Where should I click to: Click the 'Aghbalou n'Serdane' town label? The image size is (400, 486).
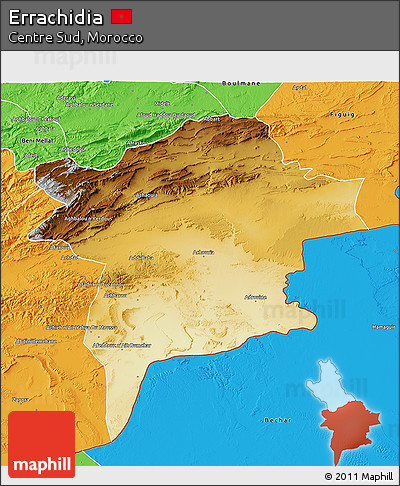[89, 105]
